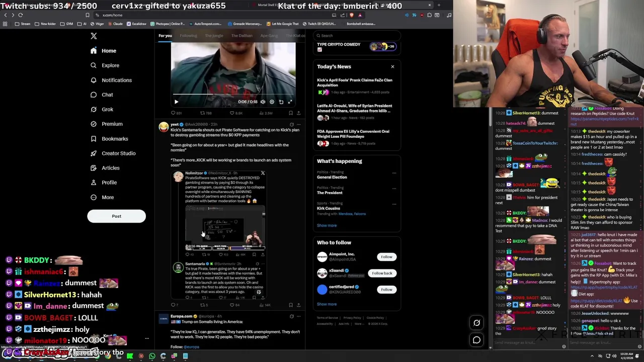Switch to the For you tab
Screen dimensions: 644x362
click(x=165, y=36)
